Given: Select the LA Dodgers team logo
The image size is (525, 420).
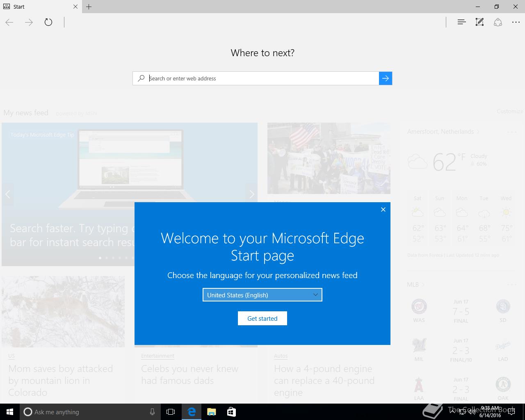Looking at the screenshot, I should tap(503, 346).
